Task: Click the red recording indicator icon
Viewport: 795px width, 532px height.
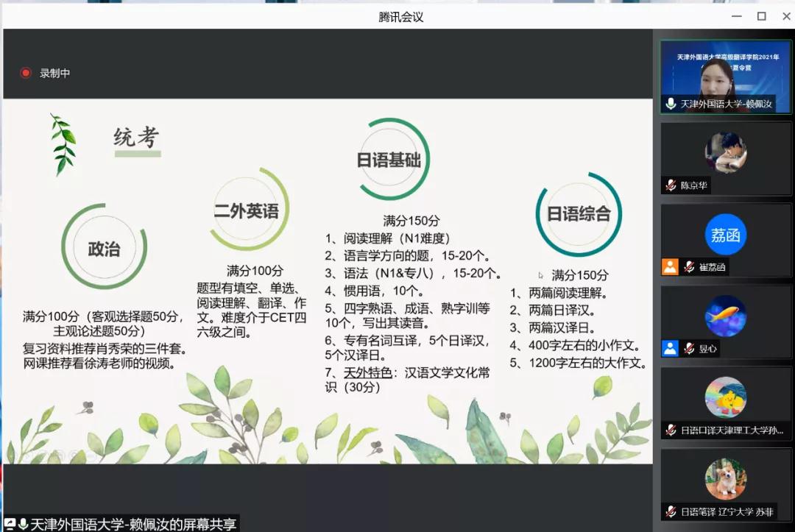Action: tap(26, 73)
